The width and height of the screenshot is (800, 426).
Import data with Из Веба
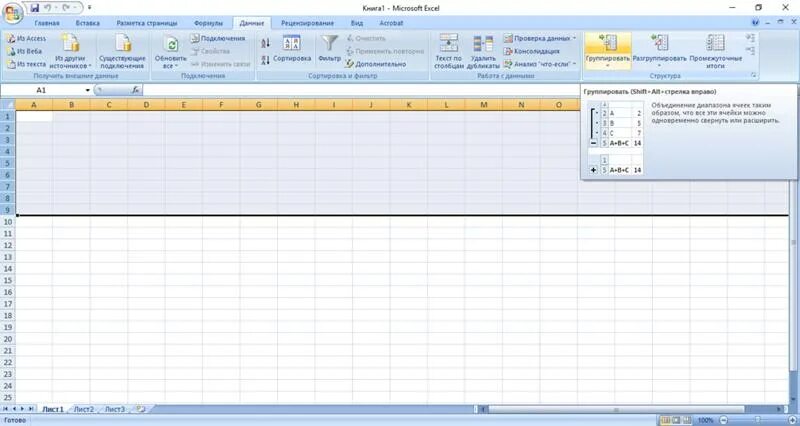(x=24, y=52)
